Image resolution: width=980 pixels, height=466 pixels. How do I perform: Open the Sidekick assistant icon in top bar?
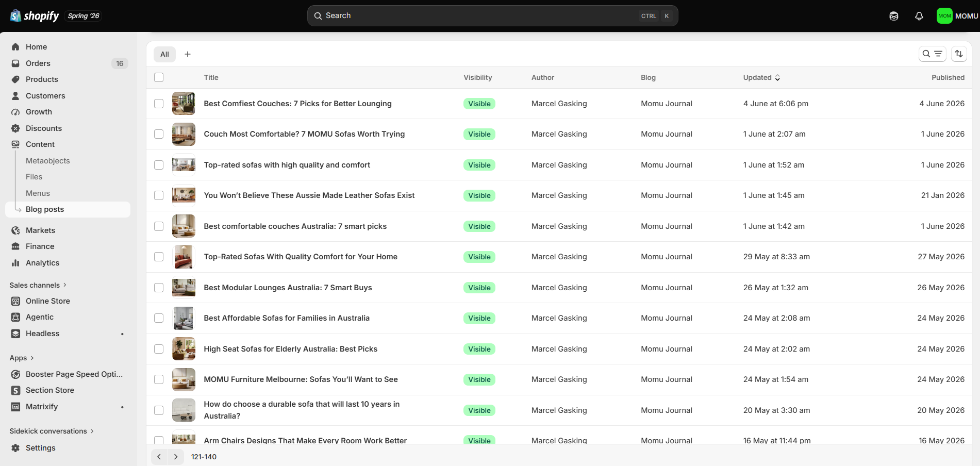[894, 16]
